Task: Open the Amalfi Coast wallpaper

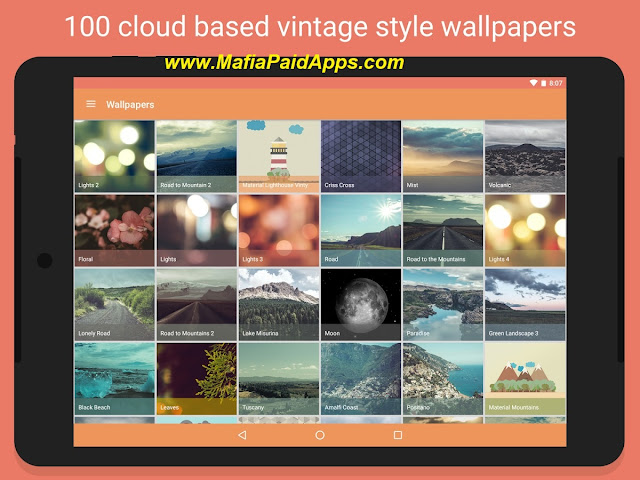Action: (x=361, y=379)
